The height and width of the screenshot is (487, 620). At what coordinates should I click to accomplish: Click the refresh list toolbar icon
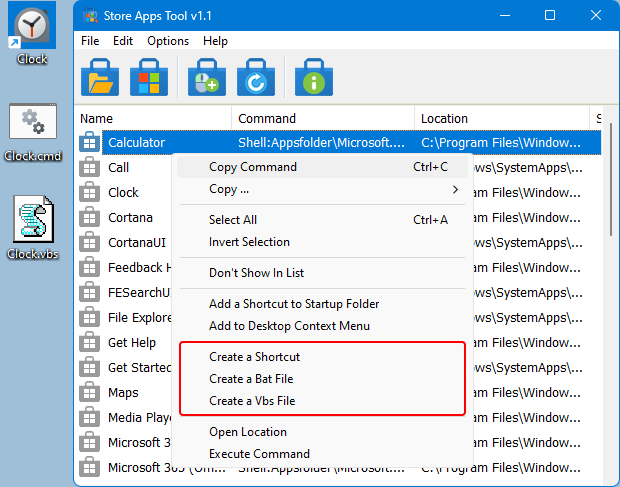256,78
